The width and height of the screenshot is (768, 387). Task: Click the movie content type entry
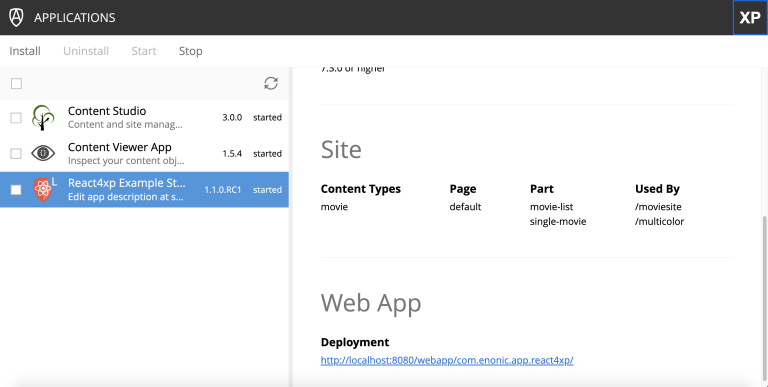(x=335, y=207)
